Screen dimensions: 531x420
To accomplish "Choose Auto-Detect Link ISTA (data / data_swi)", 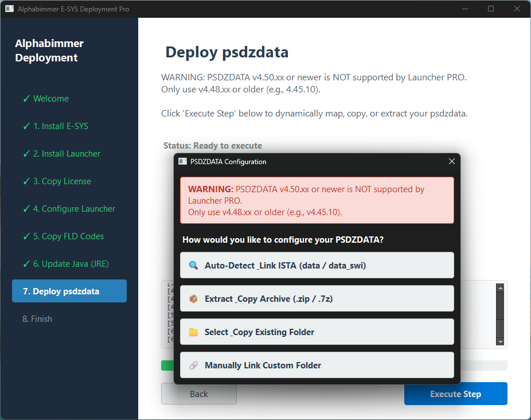I will point(317,265).
